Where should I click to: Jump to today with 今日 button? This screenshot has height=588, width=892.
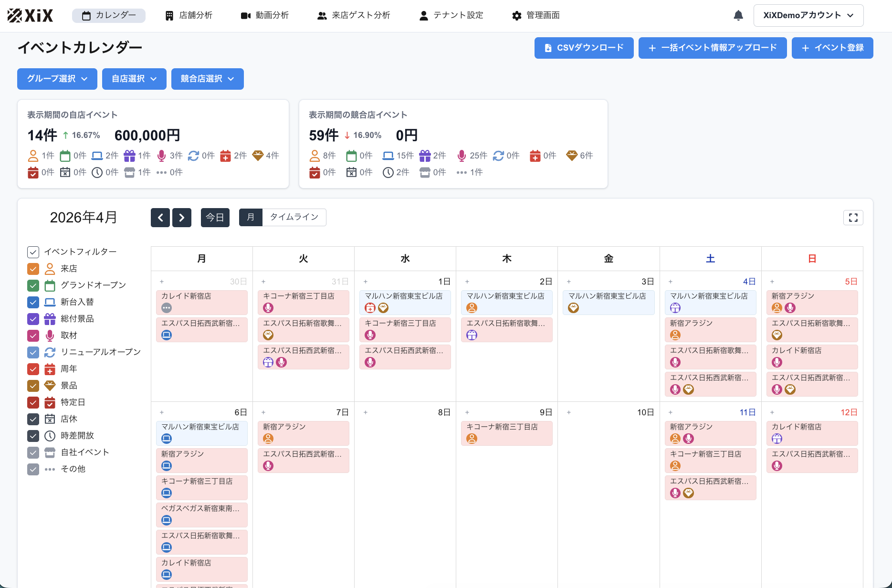pos(215,218)
